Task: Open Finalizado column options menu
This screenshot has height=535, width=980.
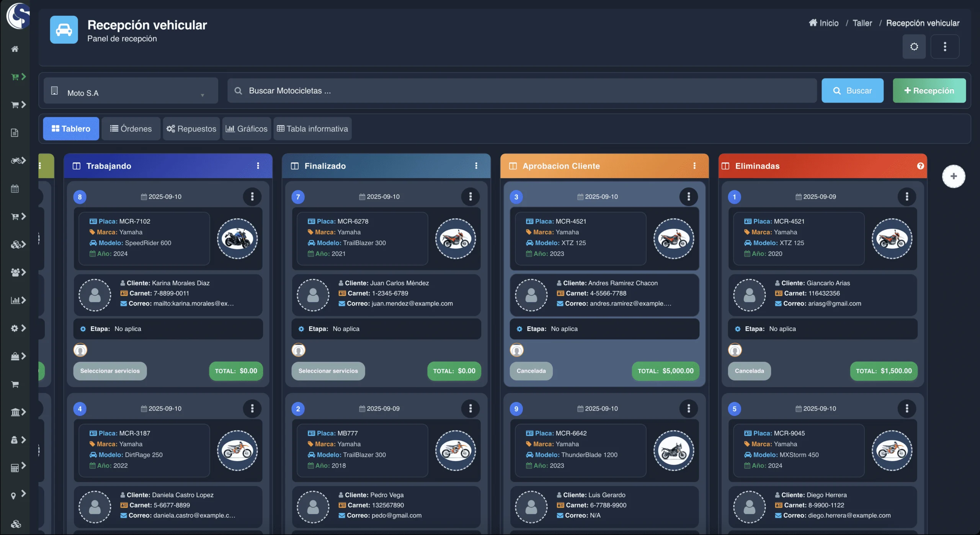Action: click(476, 166)
